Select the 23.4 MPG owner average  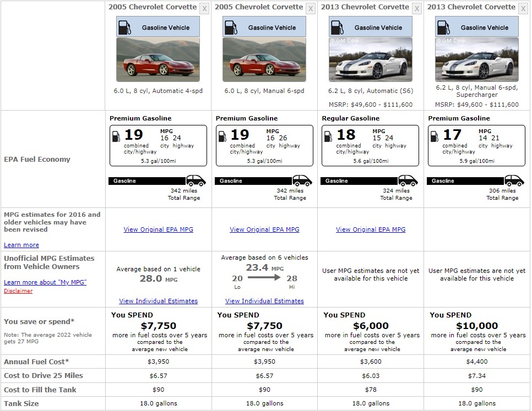tap(265, 268)
